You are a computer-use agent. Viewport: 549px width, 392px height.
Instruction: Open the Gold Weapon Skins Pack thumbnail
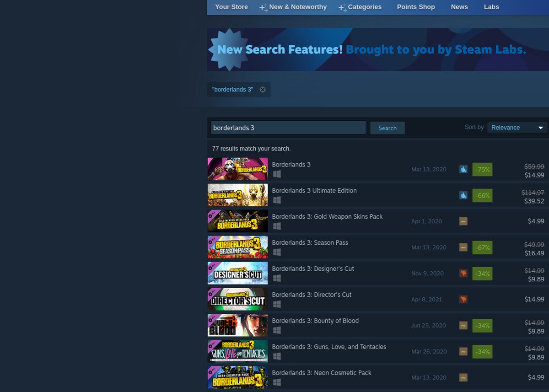tap(237, 221)
